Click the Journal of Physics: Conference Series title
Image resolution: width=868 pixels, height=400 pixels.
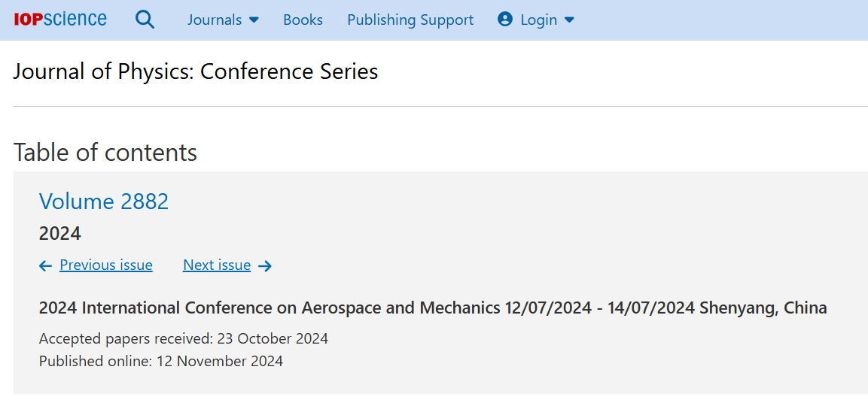click(196, 71)
